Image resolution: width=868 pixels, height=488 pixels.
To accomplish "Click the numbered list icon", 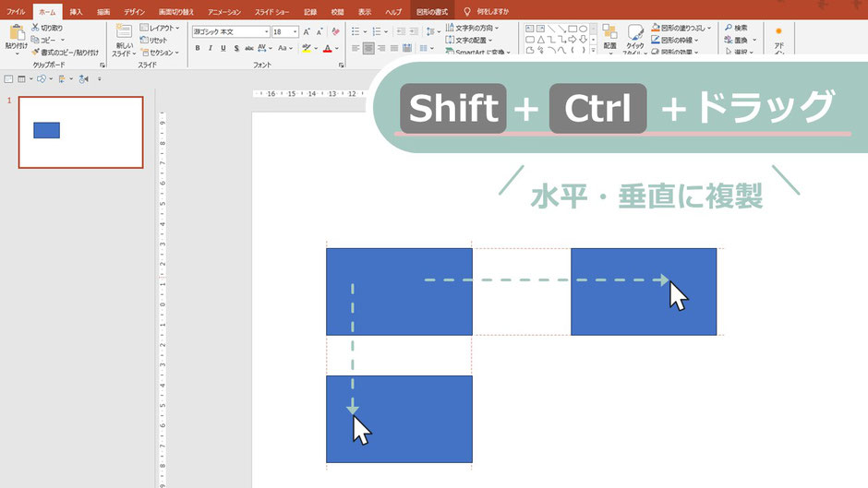I will [x=377, y=31].
